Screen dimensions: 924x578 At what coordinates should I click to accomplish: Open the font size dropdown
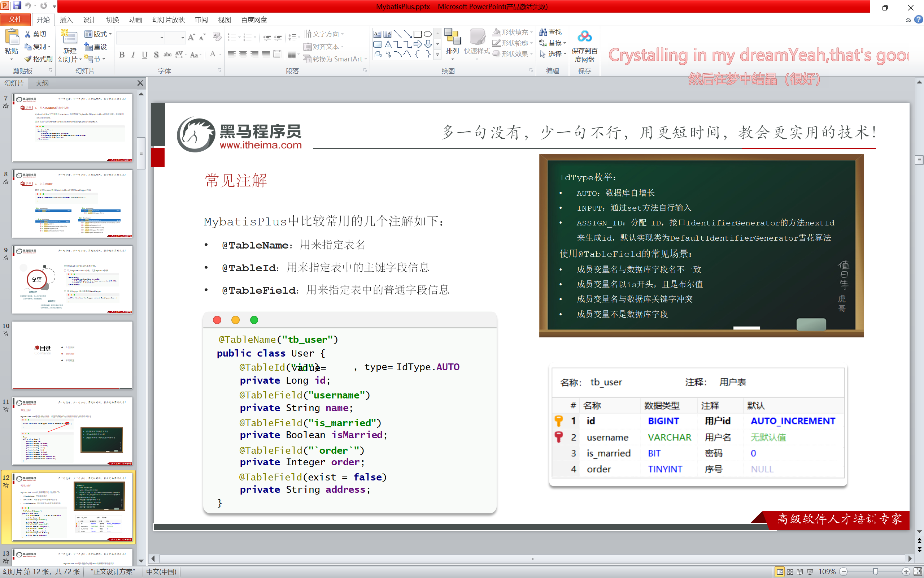click(x=183, y=38)
